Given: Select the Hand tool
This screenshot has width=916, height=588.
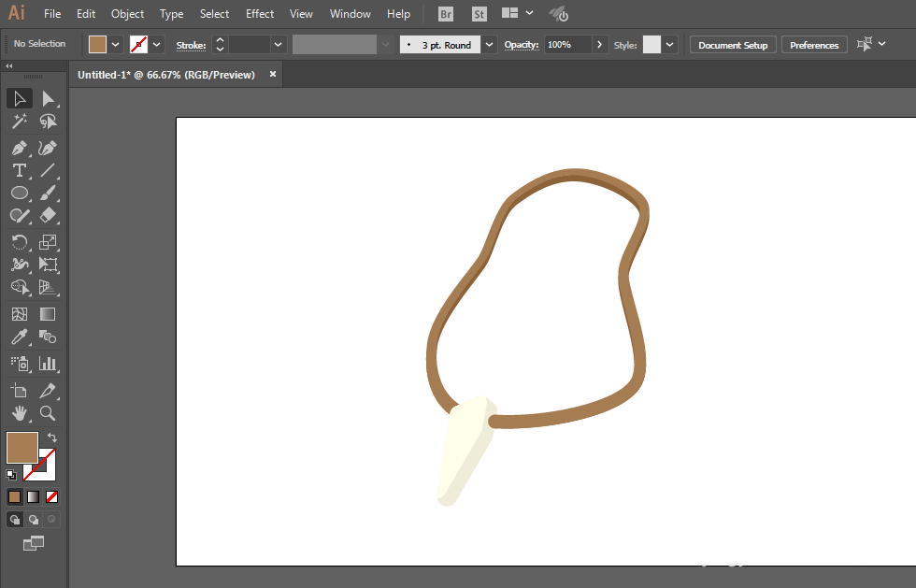Looking at the screenshot, I should click(x=20, y=413).
